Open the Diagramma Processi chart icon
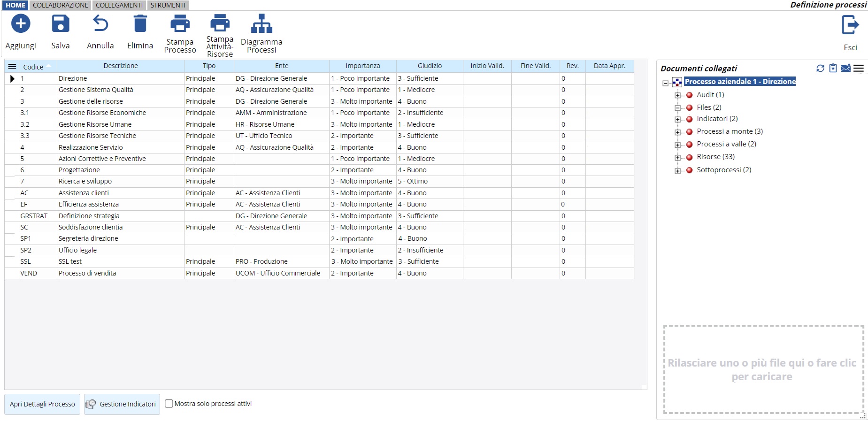The image size is (868, 421). pyautogui.click(x=261, y=24)
